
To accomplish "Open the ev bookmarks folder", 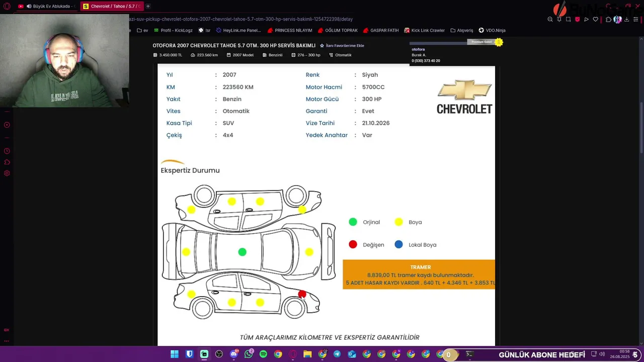I will click(142, 30).
